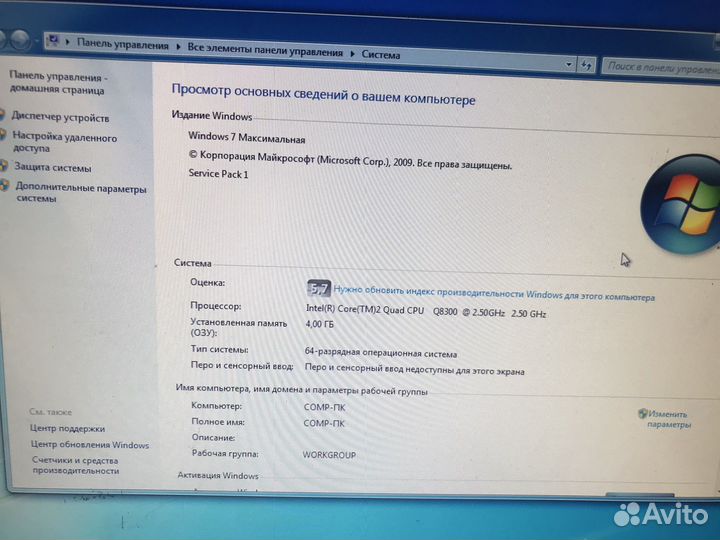Click the refresh button beside address bar

coord(586,66)
